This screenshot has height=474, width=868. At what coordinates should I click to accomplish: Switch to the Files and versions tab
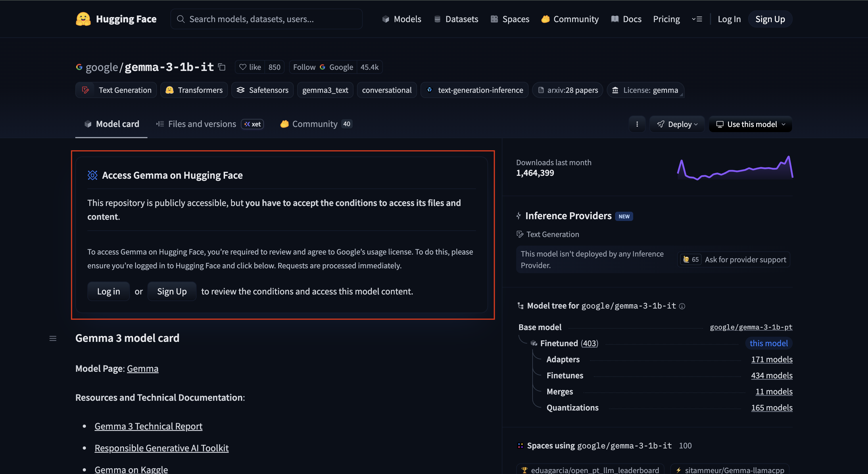(x=201, y=124)
